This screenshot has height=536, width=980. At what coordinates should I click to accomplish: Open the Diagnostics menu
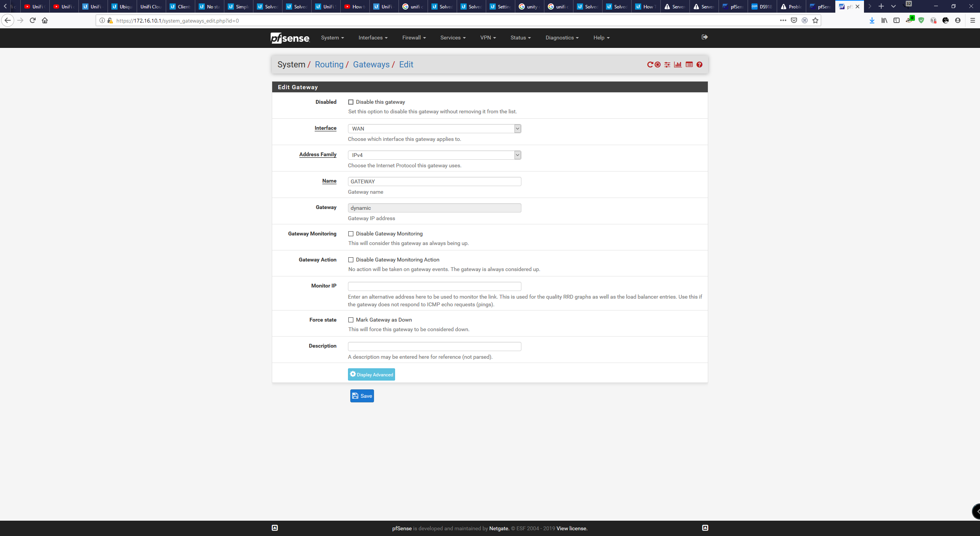pyautogui.click(x=562, y=38)
